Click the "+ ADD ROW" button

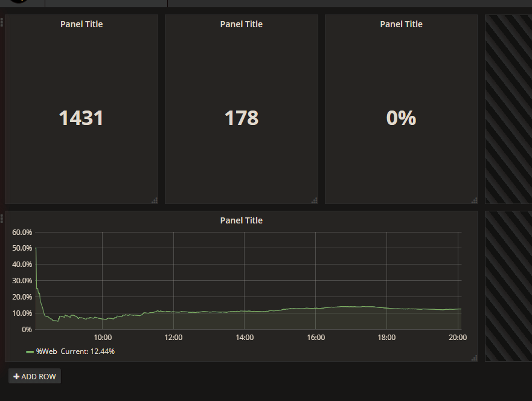coord(34,376)
